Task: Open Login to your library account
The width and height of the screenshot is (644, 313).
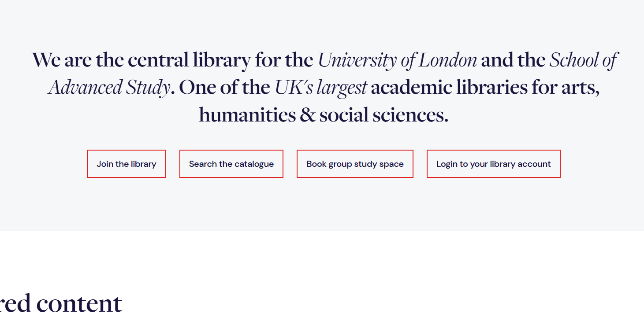Action: click(494, 164)
